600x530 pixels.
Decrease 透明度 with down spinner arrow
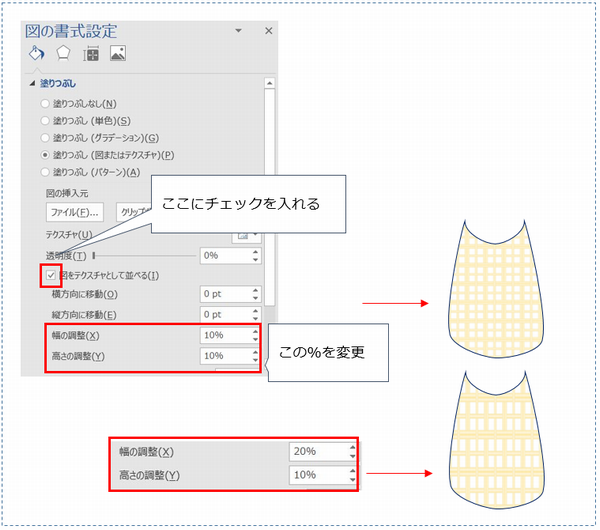pos(256,260)
